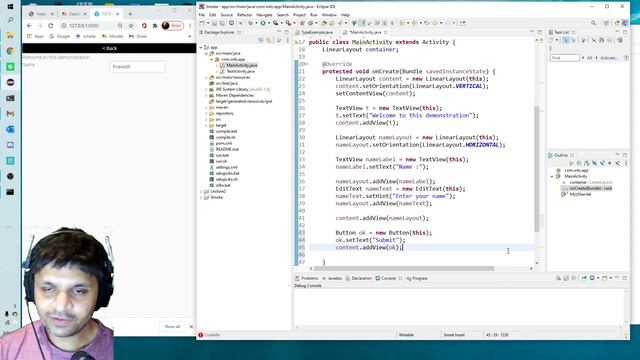This screenshot has width=640, height=360.
Task: Click the Java perspective icon
Action: 625,23
